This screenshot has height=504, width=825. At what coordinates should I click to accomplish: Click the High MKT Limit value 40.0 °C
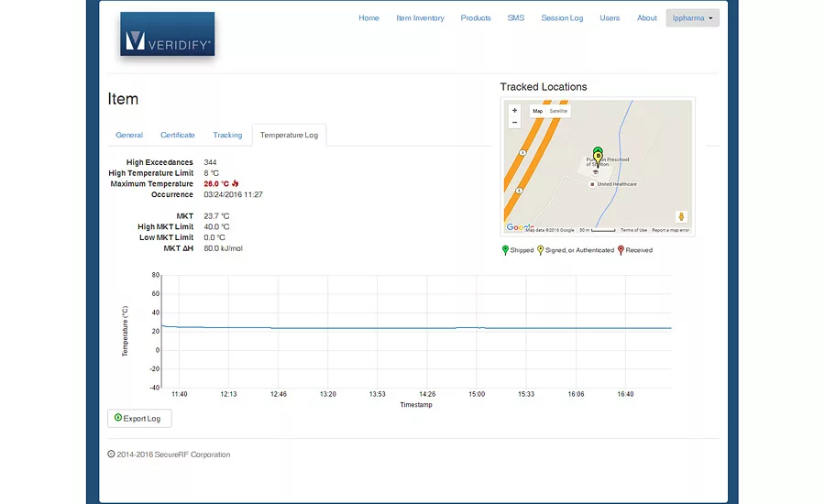click(x=216, y=226)
